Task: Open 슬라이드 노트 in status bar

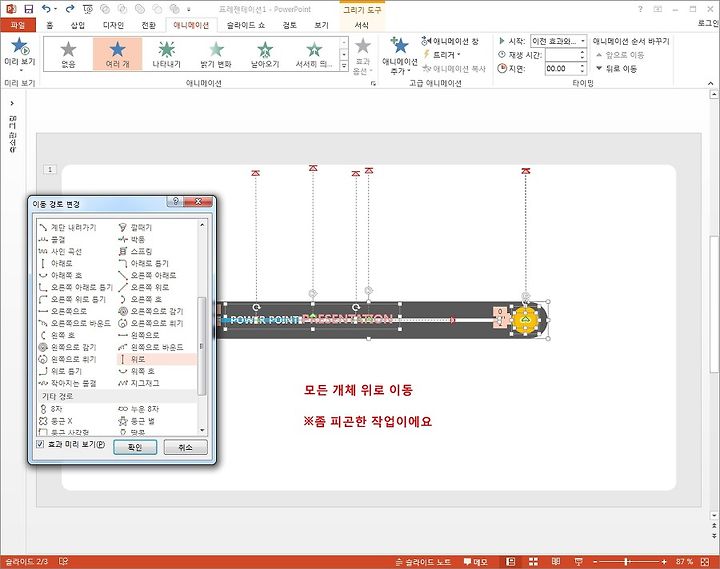Action: coord(423,562)
